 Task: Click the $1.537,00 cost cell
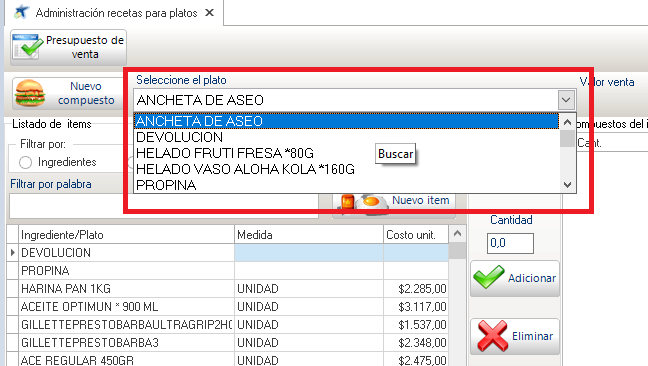tap(416, 325)
